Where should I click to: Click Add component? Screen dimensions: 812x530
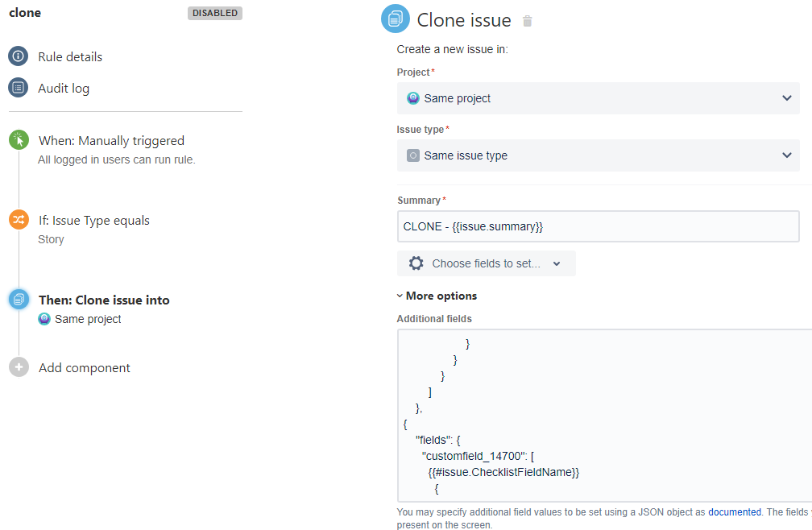pyautogui.click(x=84, y=367)
